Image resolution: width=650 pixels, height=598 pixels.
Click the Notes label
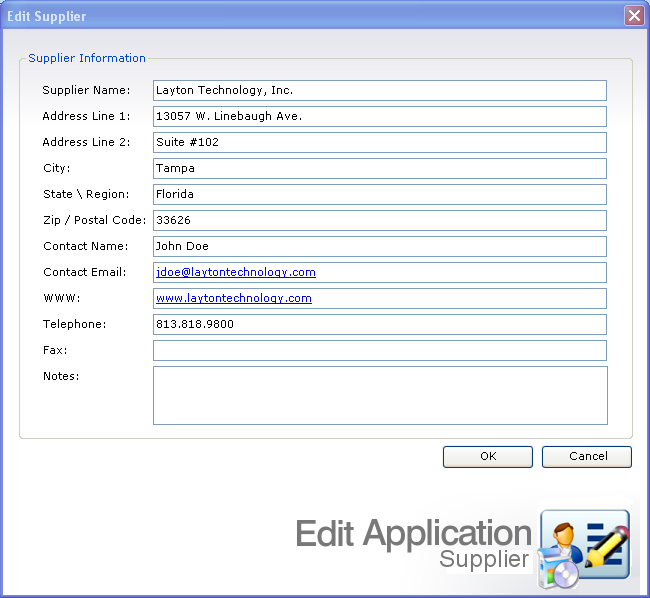[61, 376]
